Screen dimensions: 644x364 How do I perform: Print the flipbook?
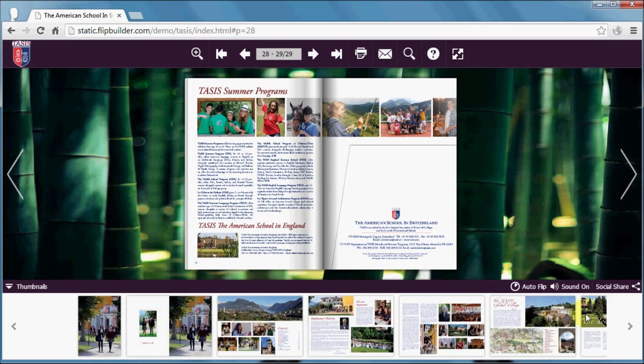tap(360, 54)
